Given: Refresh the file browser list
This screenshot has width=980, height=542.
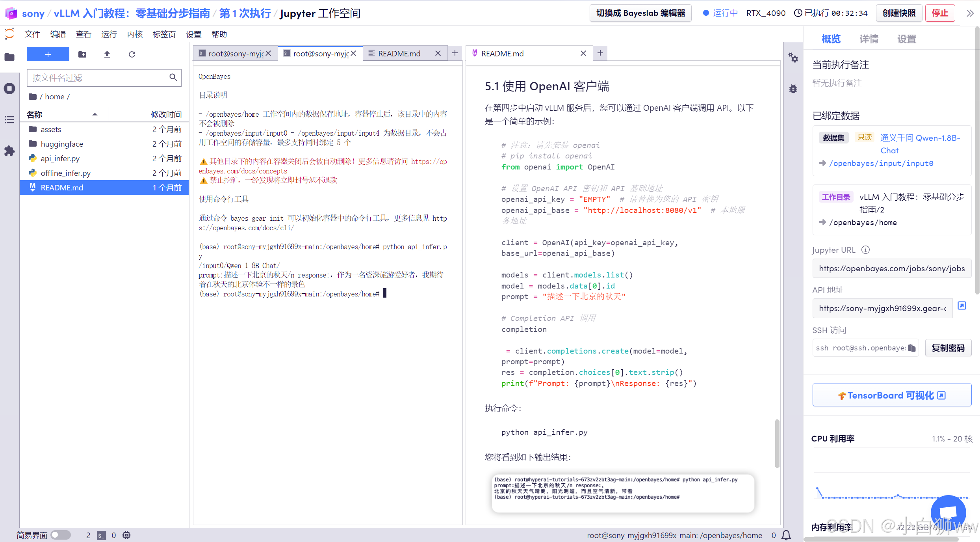Looking at the screenshot, I should 132,54.
